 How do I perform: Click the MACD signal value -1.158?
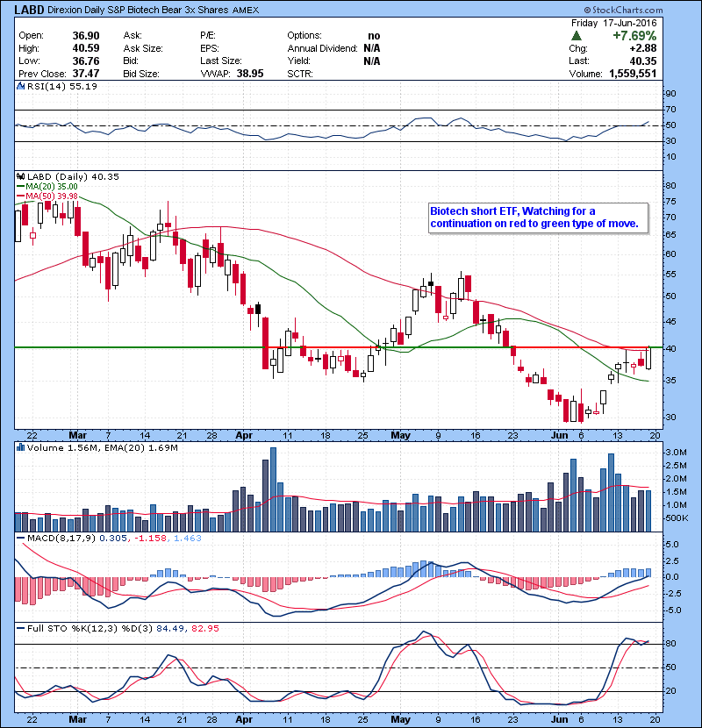click(150, 539)
